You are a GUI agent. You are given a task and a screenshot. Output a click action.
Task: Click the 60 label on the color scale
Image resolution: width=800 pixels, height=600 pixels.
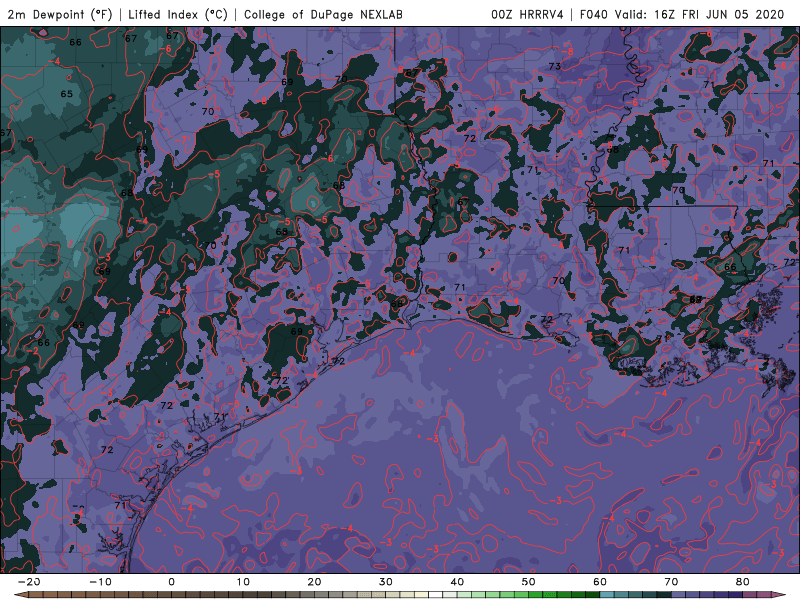[x=600, y=582]
